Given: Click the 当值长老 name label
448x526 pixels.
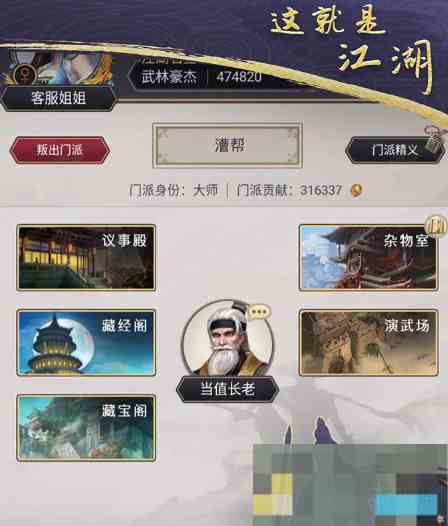Looking at the screenshot, I should (x=228, y=389).
